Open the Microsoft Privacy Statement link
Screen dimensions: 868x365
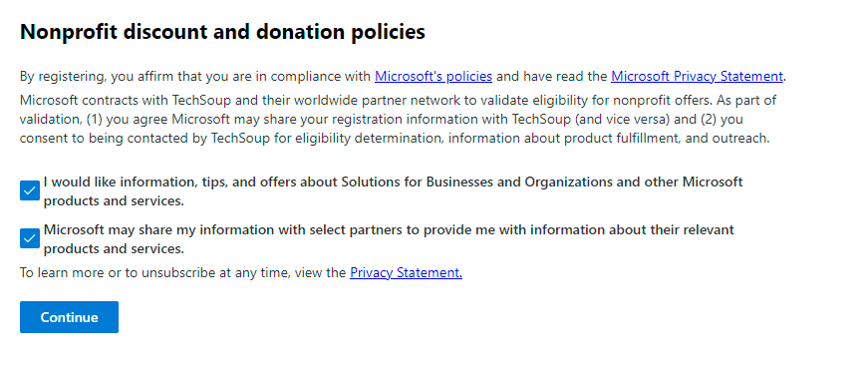click(x=697, y=77)
